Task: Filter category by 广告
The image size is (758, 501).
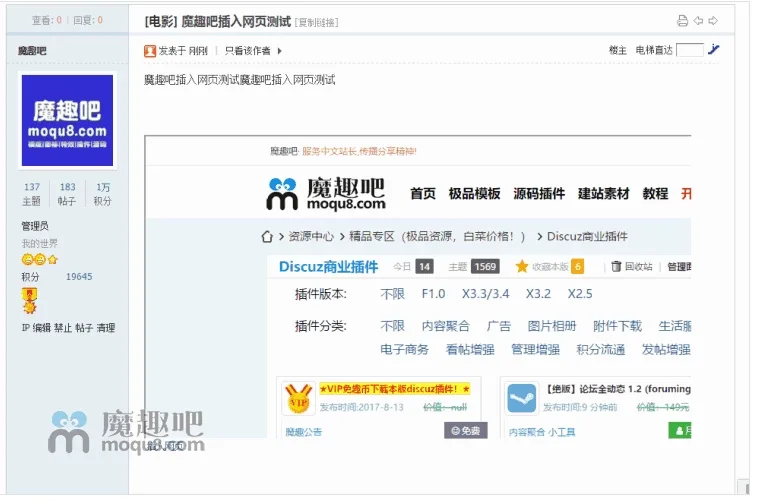Action: (x=499, y=326)
